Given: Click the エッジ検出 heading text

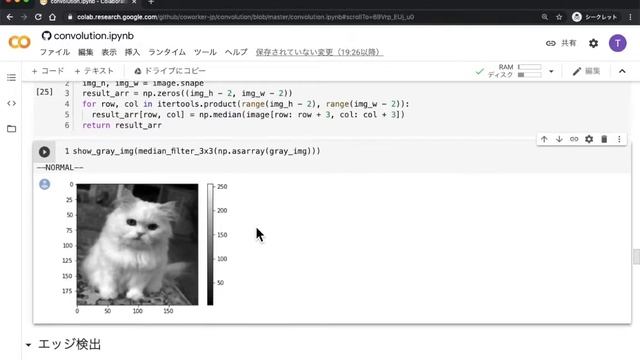Looking at the screenshot, I should point(69,344).
